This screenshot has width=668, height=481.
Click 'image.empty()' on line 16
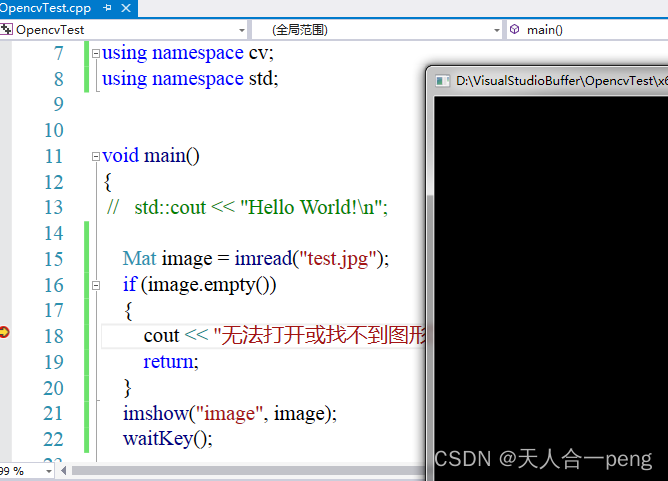tap(209, 285)
